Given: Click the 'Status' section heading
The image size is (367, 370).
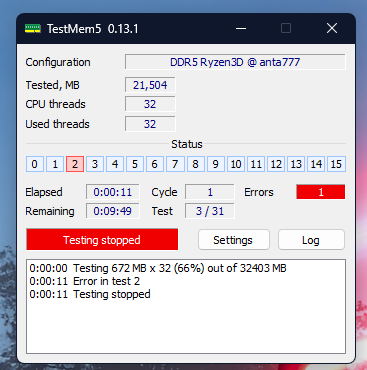Looking at the screenshot, I should pos(187,144).
